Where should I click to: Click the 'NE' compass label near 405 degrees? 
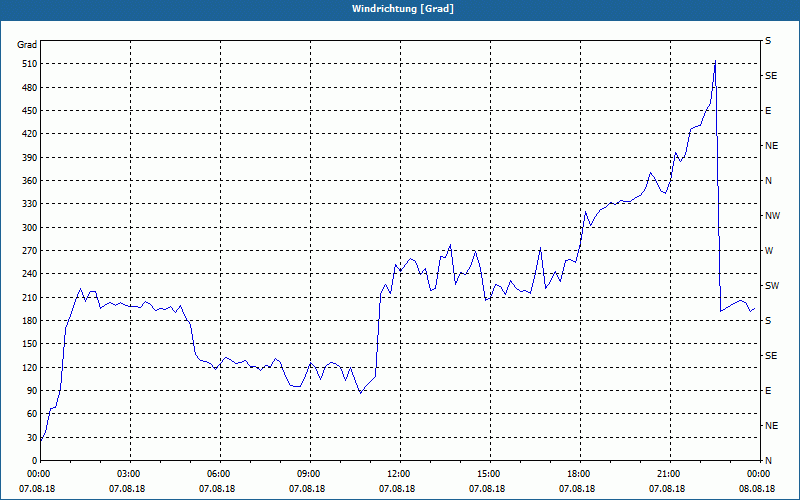(771, 146)
